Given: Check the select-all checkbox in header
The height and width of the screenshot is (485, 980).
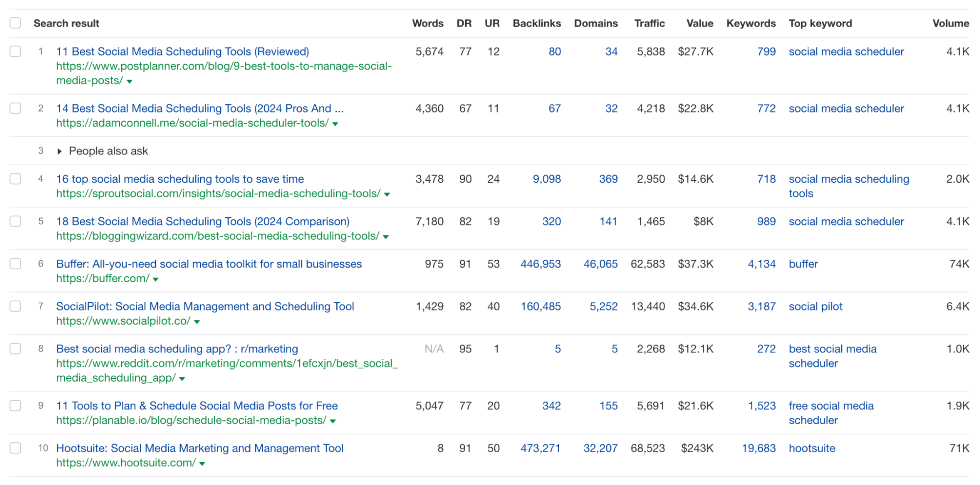Looking at the screenshot, I should point(15,23).
